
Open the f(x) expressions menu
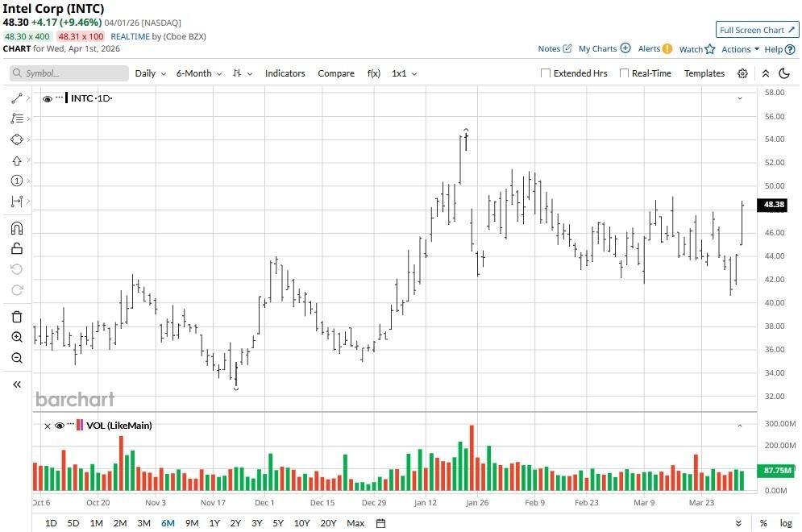tap(374, 73)
